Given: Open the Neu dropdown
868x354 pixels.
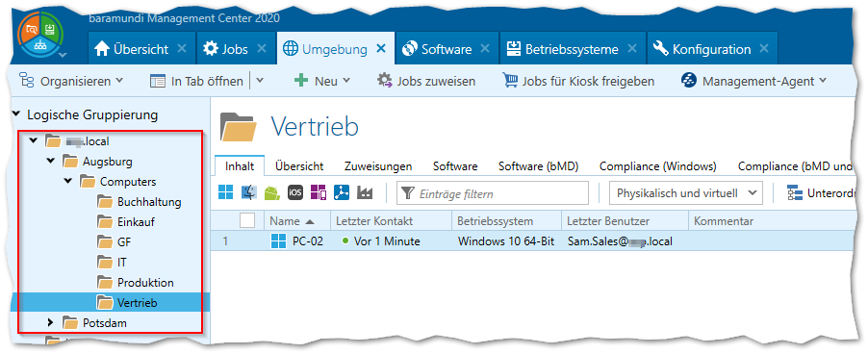Looking at the screenshot, I should (x=322, y=82).
